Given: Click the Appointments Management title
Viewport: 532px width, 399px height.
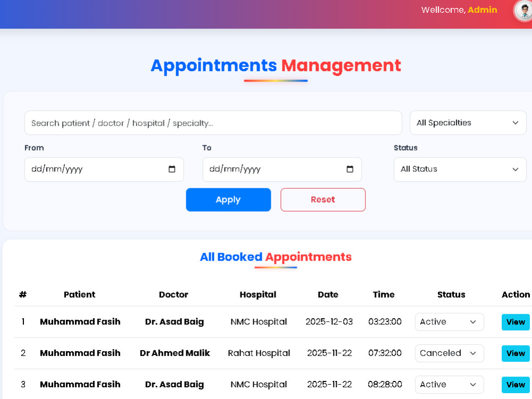Looking at the screenshot, I should [276, 65].
